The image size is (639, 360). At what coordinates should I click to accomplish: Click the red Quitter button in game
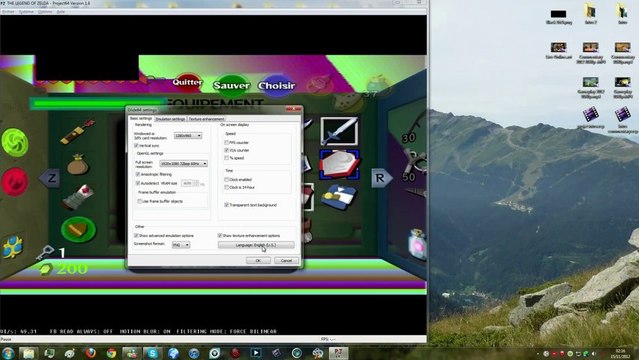click(187, 83)
